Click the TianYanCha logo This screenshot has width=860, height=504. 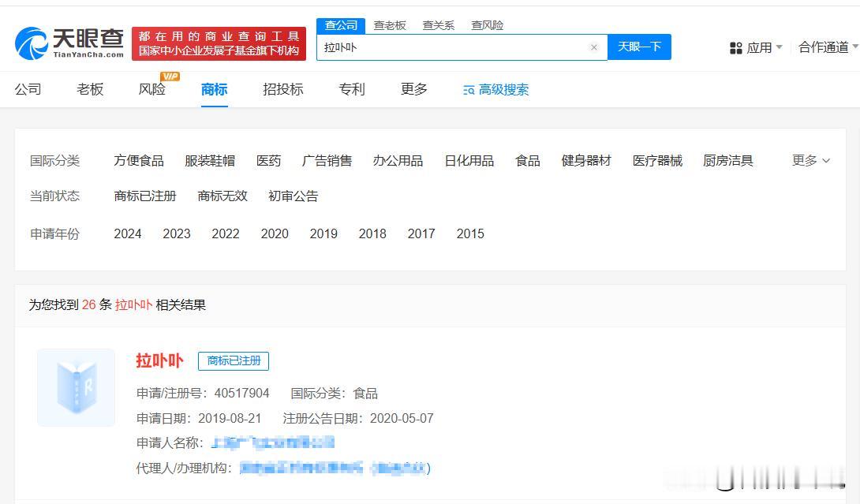[x=69, y=43]
